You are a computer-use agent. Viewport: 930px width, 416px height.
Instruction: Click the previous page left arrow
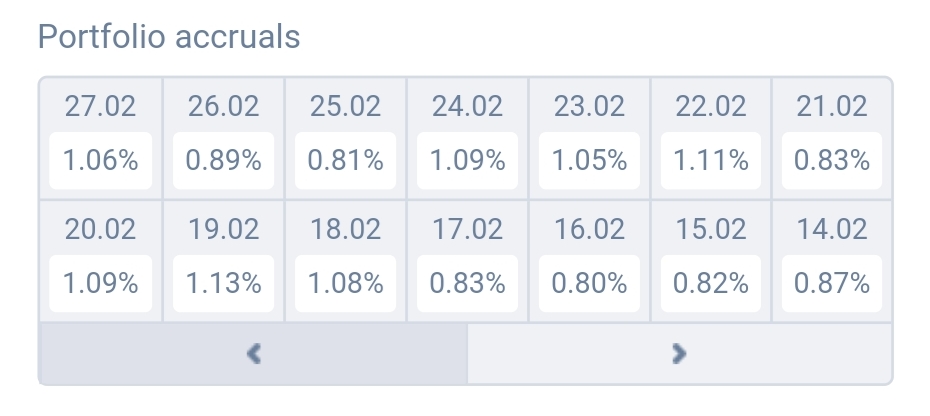(253, 353)
